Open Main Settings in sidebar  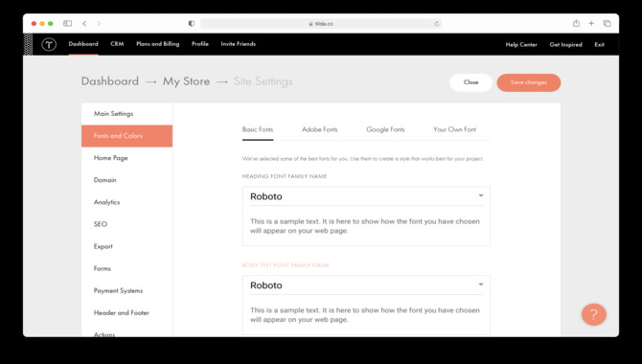(126, 114)
